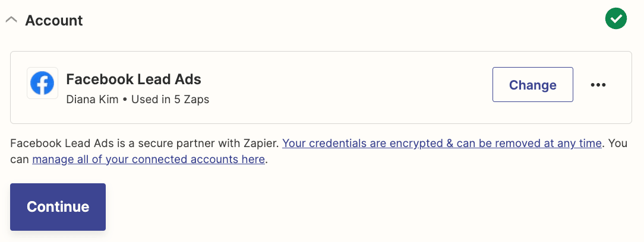Open manage all connected accounts link
644x242 pixels.
149,159
